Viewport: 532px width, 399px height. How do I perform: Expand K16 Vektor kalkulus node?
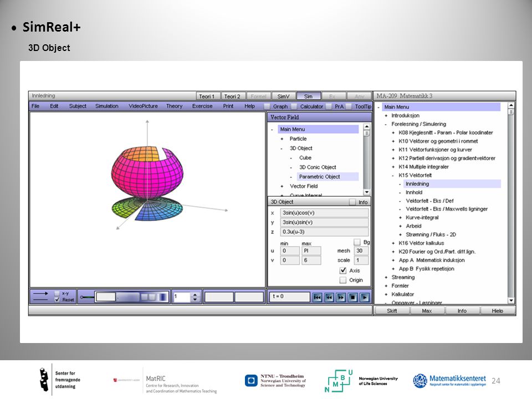point(393,243)
